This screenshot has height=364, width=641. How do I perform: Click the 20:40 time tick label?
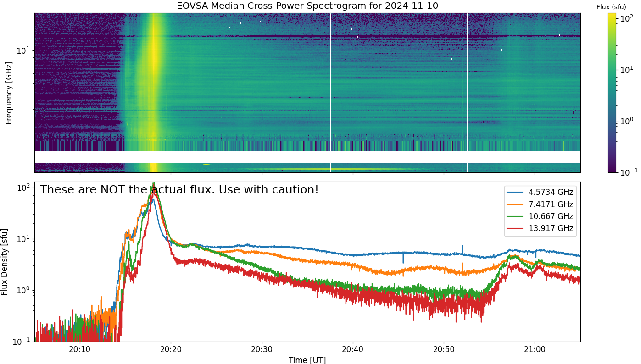click(353, 349)
